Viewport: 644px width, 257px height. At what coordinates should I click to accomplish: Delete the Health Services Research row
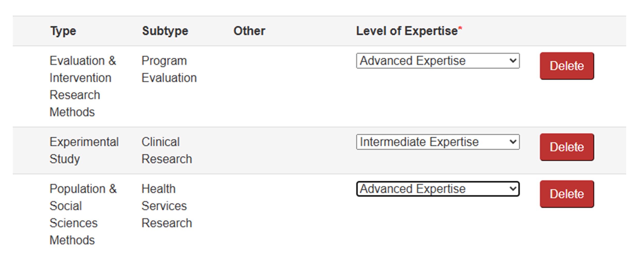pos(567,194)
